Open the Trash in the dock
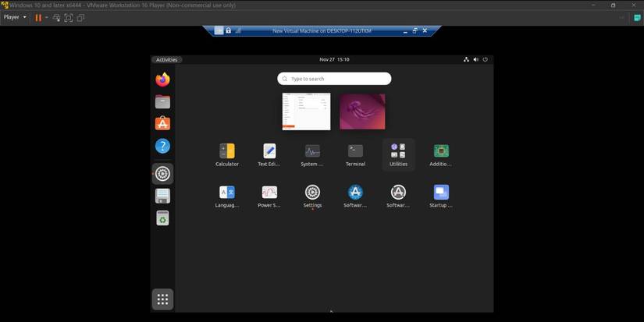Image resolution: width=644 pixels, height=322 pixels. pyautogui.click(x=162, y=218)
